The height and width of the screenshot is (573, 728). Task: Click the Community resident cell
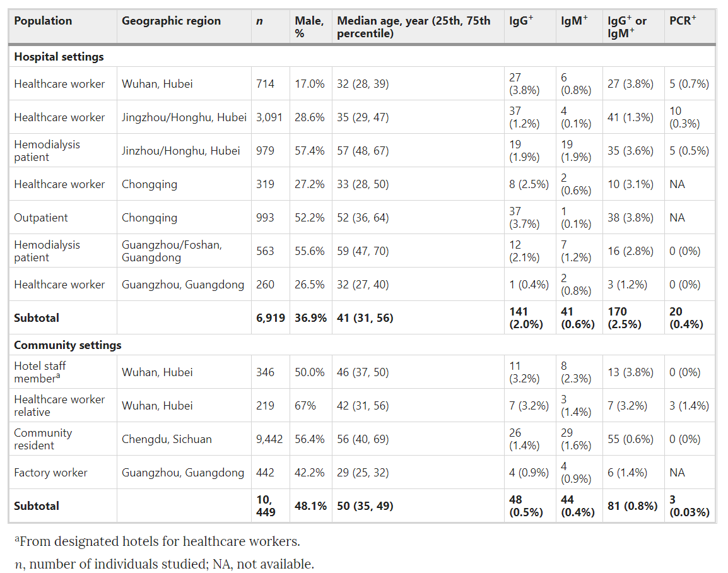[x=43, y=439]
